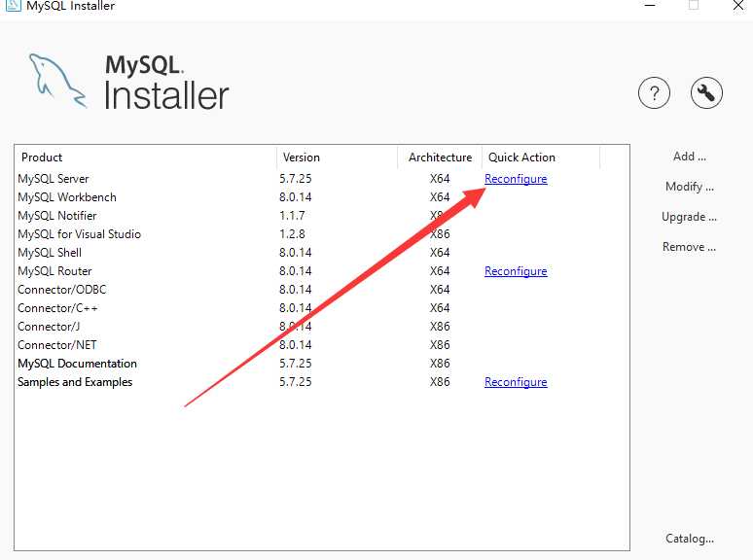Select the Connector/C++ row
Viewport: 753px width, 560px height.
[321, 308]
